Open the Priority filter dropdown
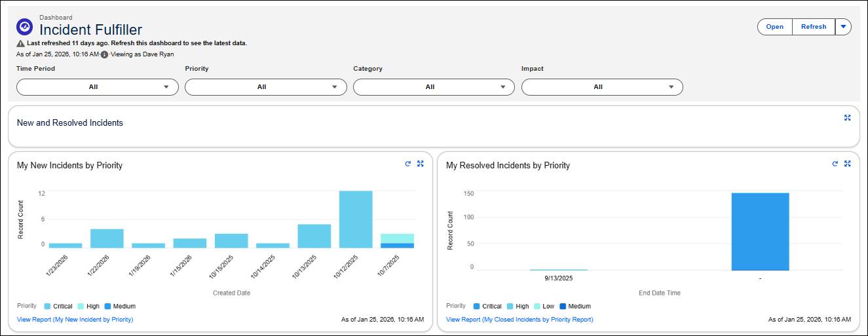The width and height of the screenshot is (868, 336). pyautogui.click(x=266, y=87)
